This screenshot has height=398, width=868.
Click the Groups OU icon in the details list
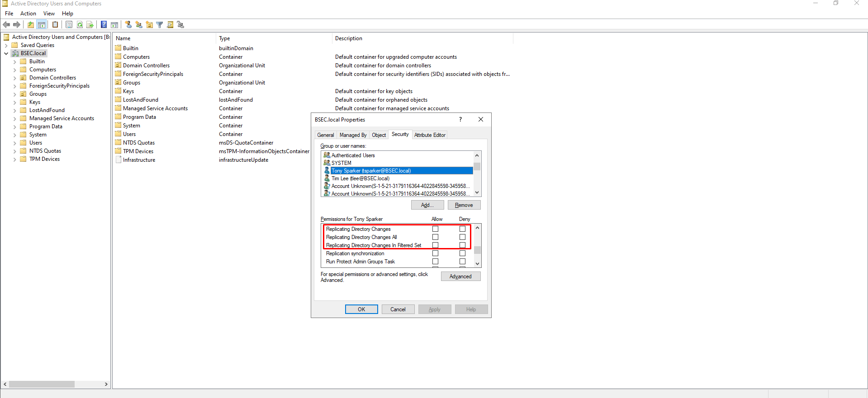click(118, 83)
